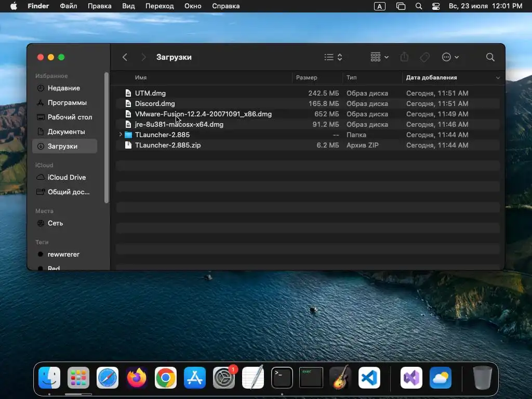Click the Edit Tags toolbar icon
Viewport: 532px width, 399px height.
click(x=425, y=57)
